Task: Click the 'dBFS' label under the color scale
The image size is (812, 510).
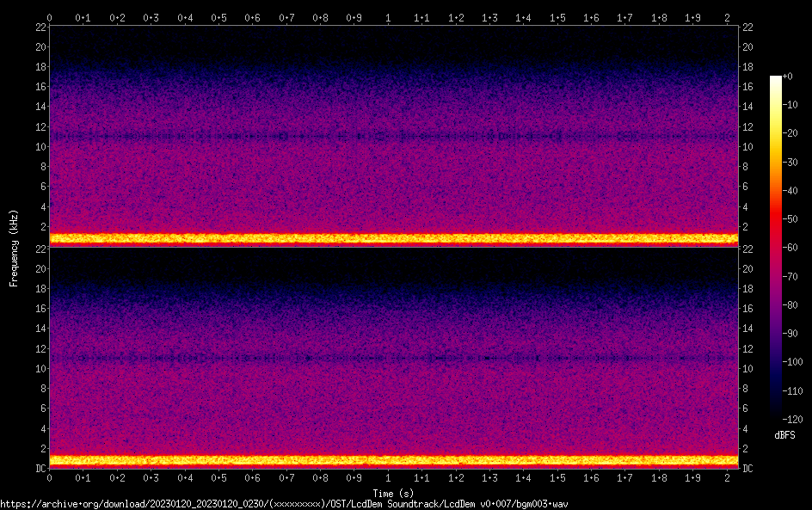Action: point(784,436)
